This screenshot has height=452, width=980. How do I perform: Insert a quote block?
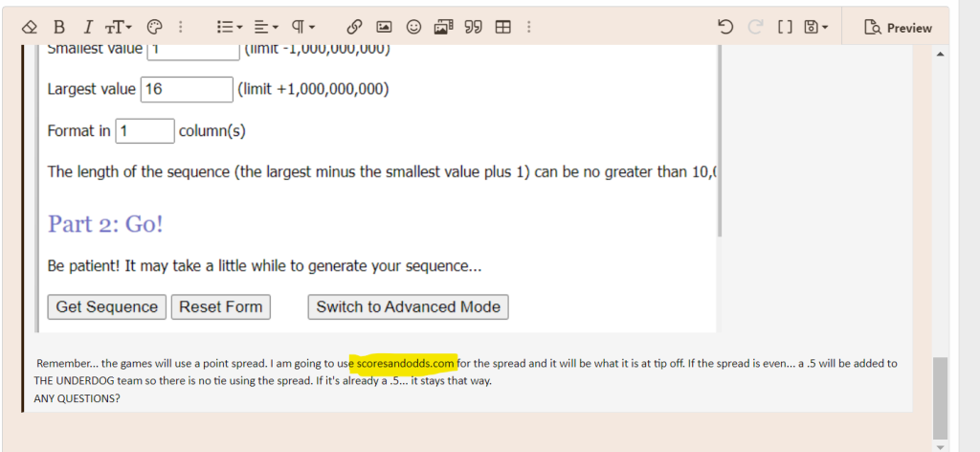[472, 27]
